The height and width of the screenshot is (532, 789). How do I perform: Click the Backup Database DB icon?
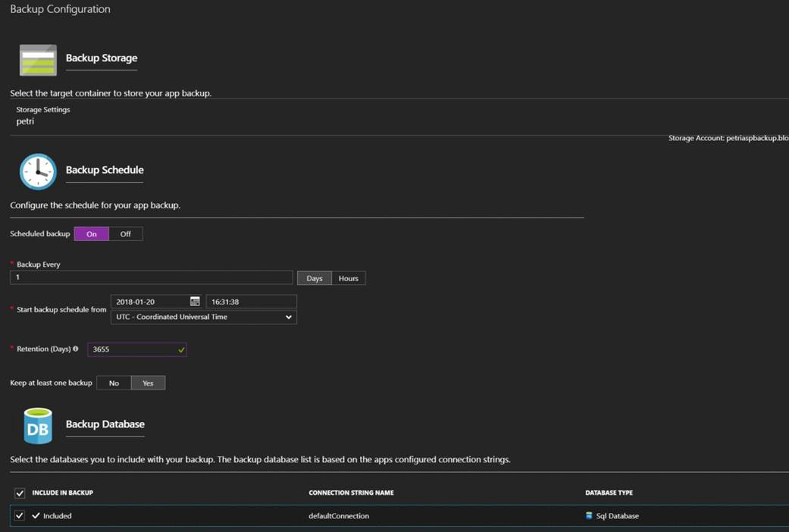pyautogui.click(x=38, y=426)
